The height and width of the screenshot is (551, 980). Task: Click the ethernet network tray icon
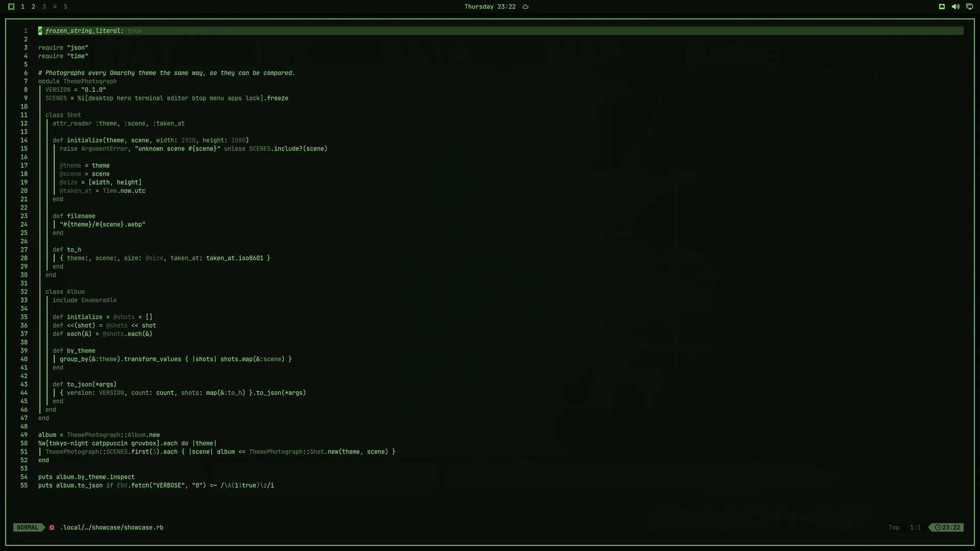(x=942, y=7)
